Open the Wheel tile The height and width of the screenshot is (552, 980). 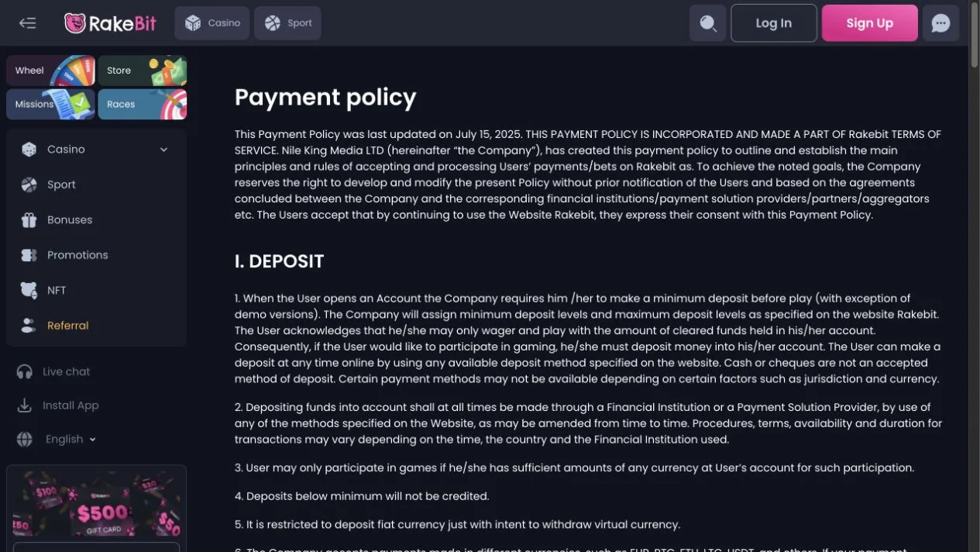pyautogui.click(x=50, y=71)
